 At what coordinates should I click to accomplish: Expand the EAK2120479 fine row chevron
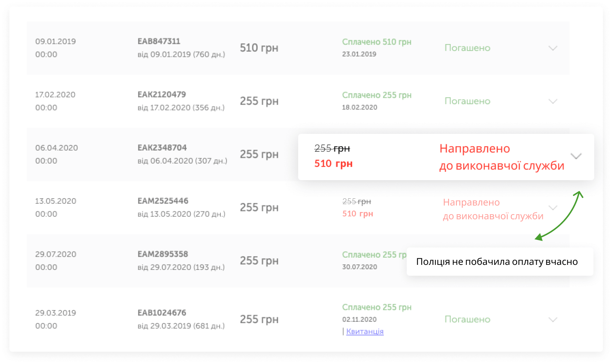tap(553, 101)
